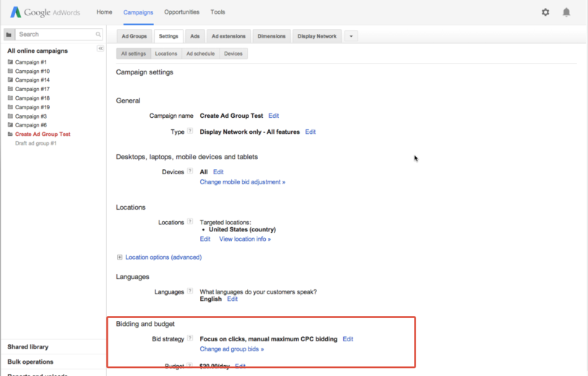Click the Campaign #18 icon

(10, 98)
